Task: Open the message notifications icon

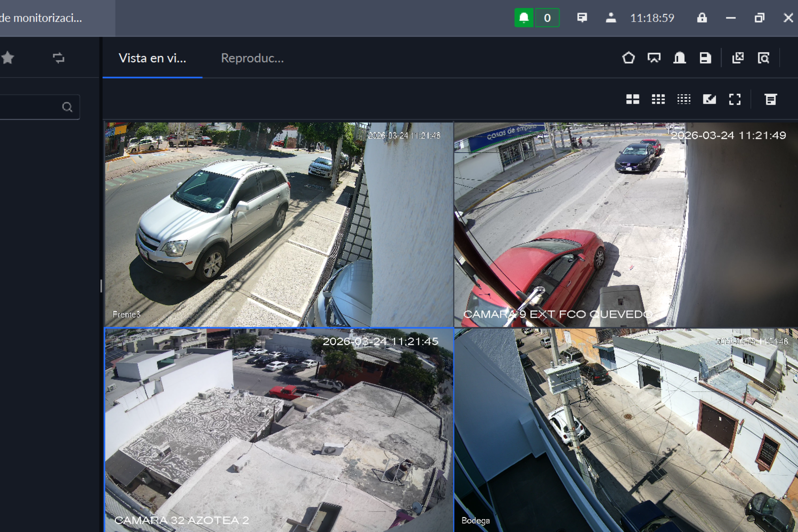Action: [582, 18]
